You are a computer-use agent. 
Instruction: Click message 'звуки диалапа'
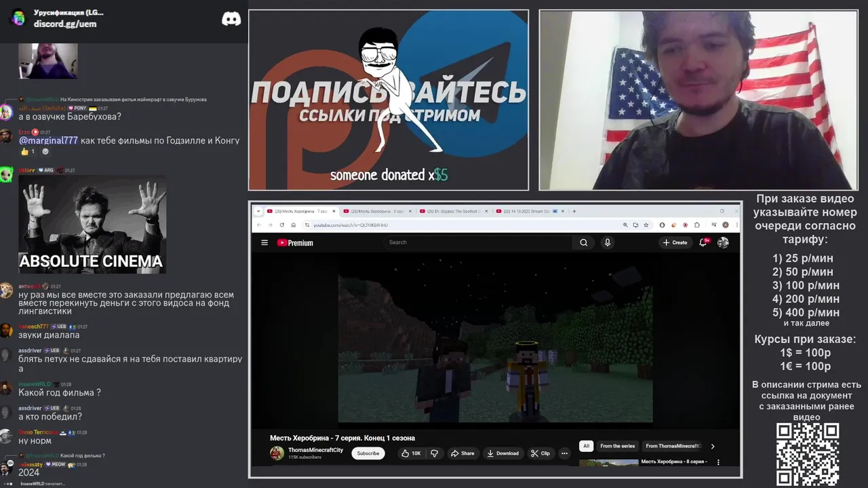49,335
